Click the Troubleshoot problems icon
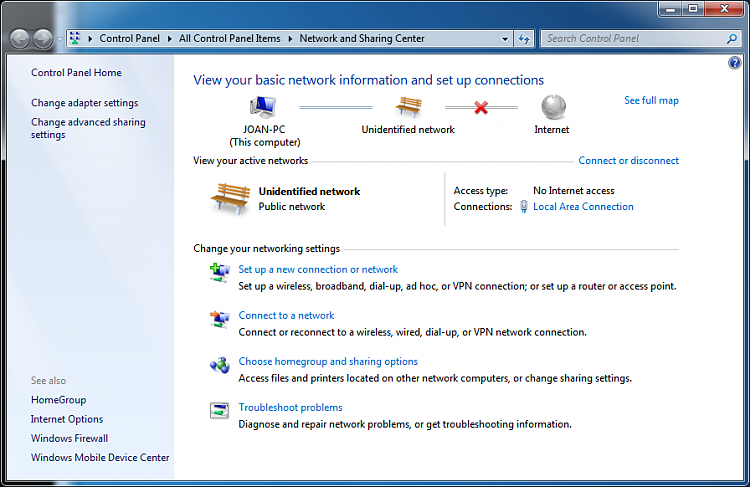750x487 pixels. tap(220, 410)
